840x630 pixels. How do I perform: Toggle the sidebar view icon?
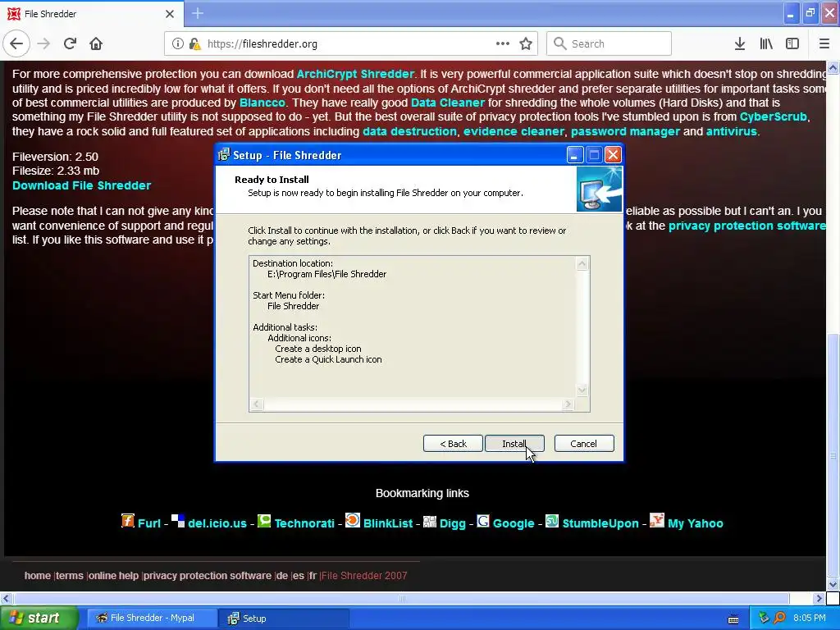pos(792,44)
